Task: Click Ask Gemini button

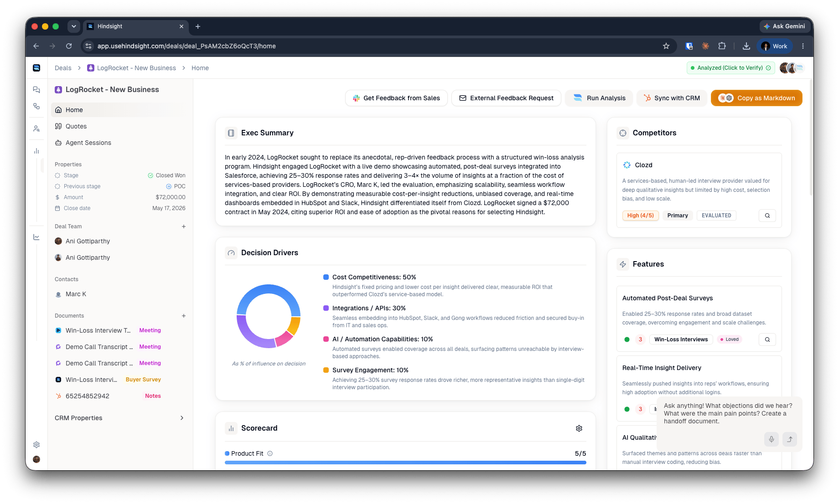Action: (x=784, y=26)
